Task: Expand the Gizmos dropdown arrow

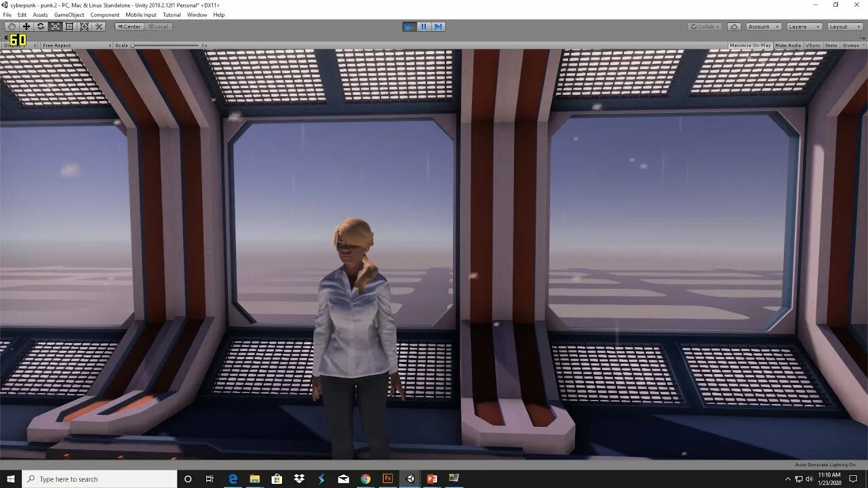Action: coord(863,45)
